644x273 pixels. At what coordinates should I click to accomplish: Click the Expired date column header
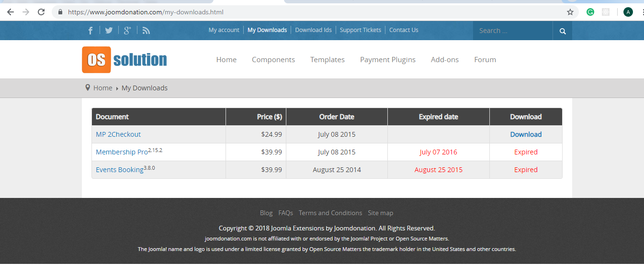pyautogui.click(x=439, y=117)
